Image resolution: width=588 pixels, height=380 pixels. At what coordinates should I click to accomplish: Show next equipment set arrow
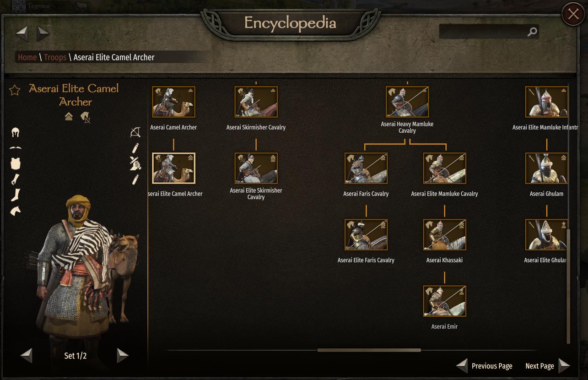click(123, 355)
